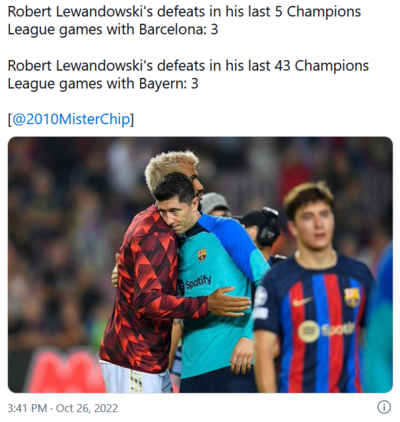Click the Barcelona crest on teal shirt
The image size is (400, 422).
click(202, 255)
